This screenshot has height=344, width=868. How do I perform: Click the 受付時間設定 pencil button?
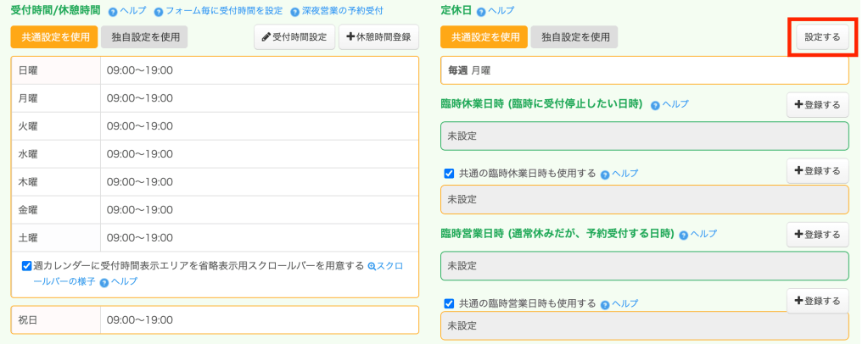click(294, 37)
